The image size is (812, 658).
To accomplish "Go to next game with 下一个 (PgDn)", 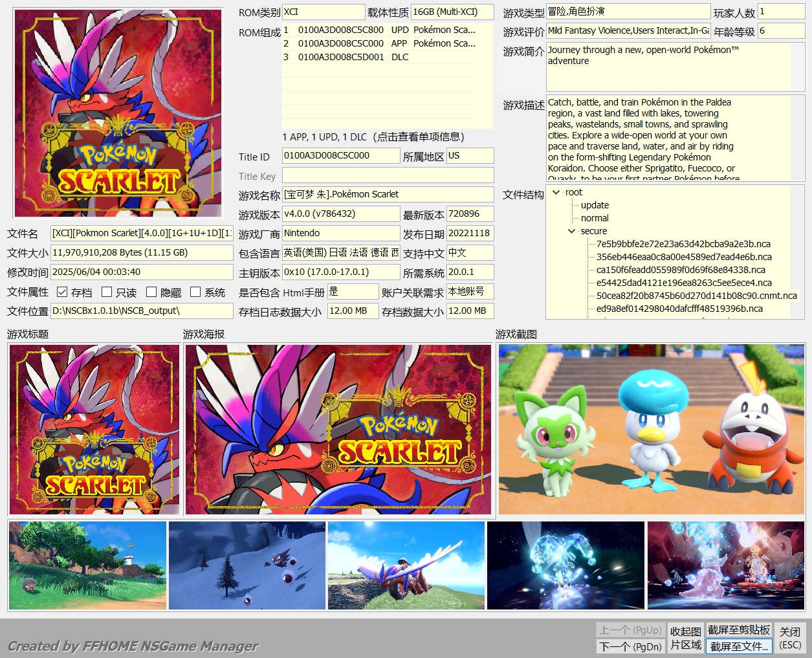I will [x=630, y=646].
